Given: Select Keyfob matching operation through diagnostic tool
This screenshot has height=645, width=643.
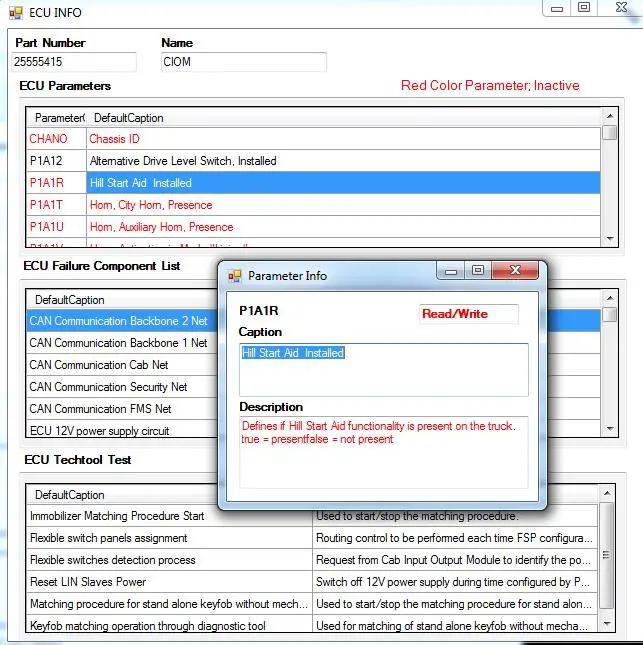Looking at the screenshot, I should 312,624.
